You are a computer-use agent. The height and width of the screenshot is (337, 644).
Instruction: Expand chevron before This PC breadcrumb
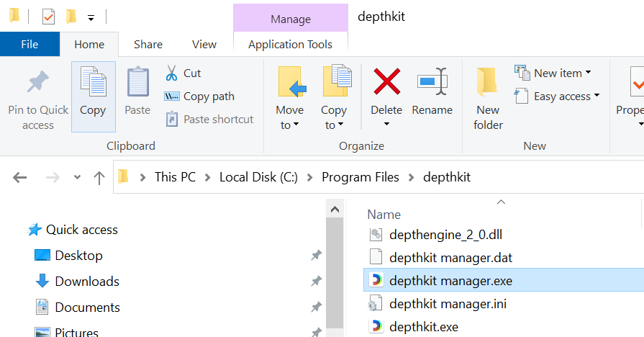(x=142, y=177)
